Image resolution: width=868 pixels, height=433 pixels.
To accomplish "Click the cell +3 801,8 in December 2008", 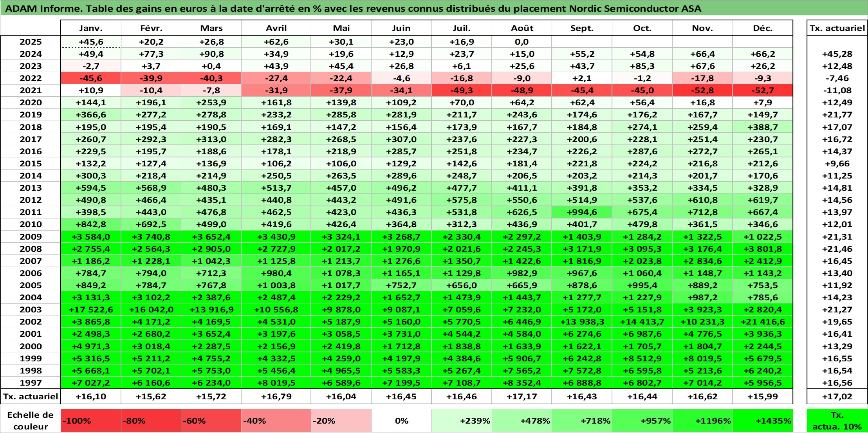I will point(763,249).
